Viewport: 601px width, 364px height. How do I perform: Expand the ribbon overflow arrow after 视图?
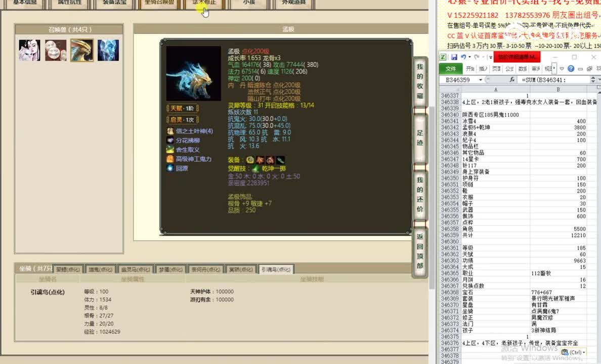[x=554, y=68]
